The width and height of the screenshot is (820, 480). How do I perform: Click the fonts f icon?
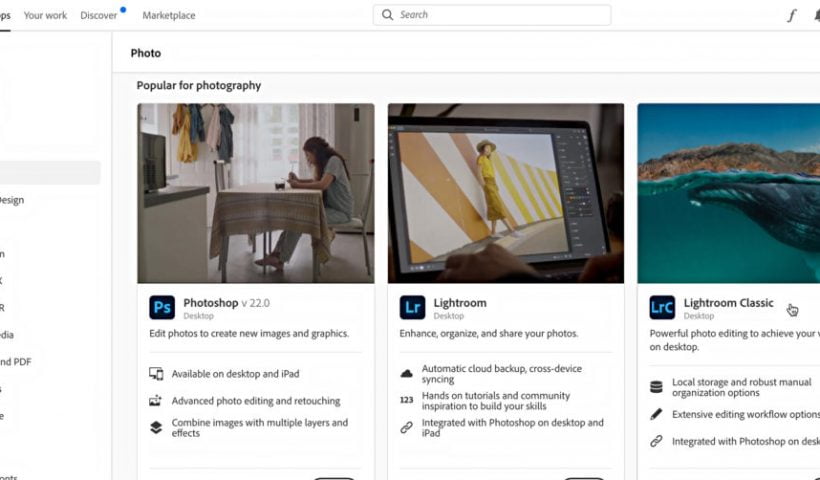[791, 15]
